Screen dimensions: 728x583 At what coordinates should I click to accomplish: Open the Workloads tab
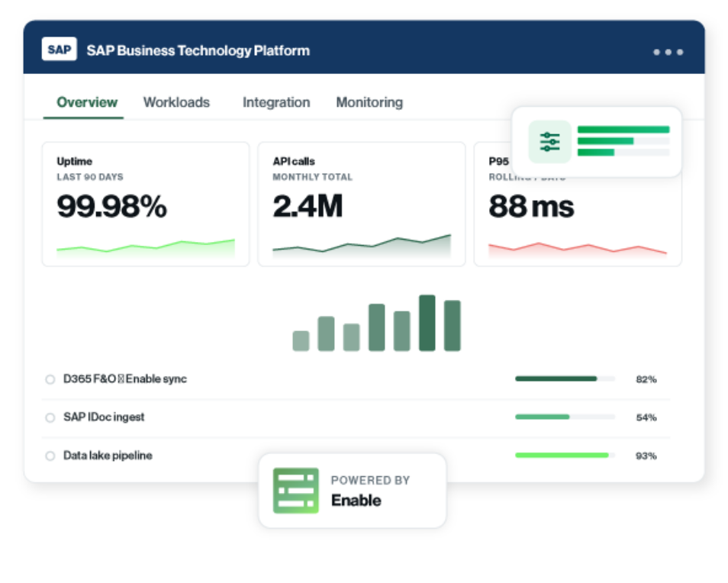coord(176,102)
